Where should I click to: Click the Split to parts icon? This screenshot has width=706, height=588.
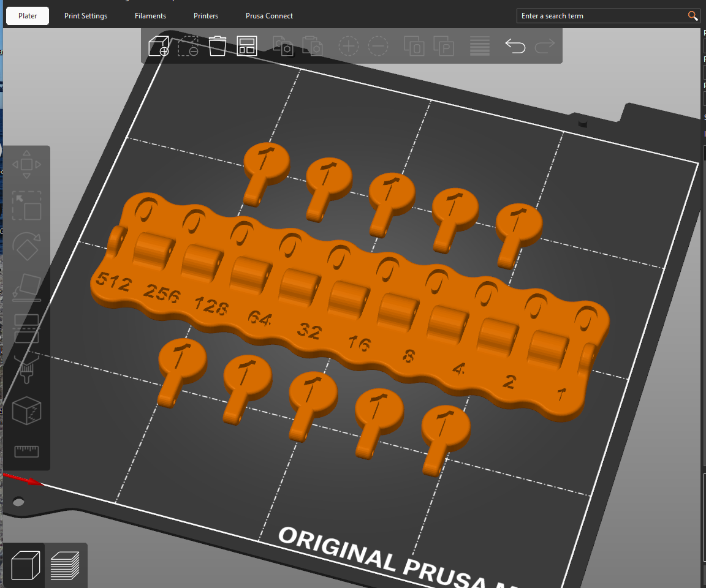coord(444,46)
